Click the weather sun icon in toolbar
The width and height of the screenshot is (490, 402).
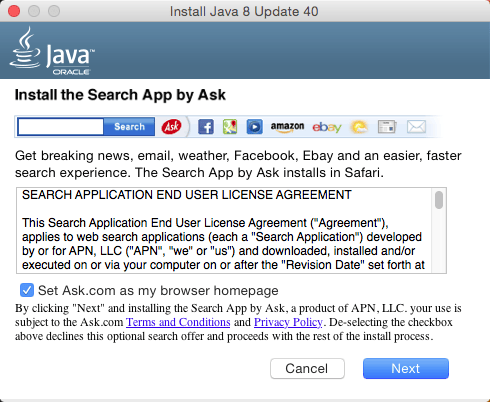(359, 127)
